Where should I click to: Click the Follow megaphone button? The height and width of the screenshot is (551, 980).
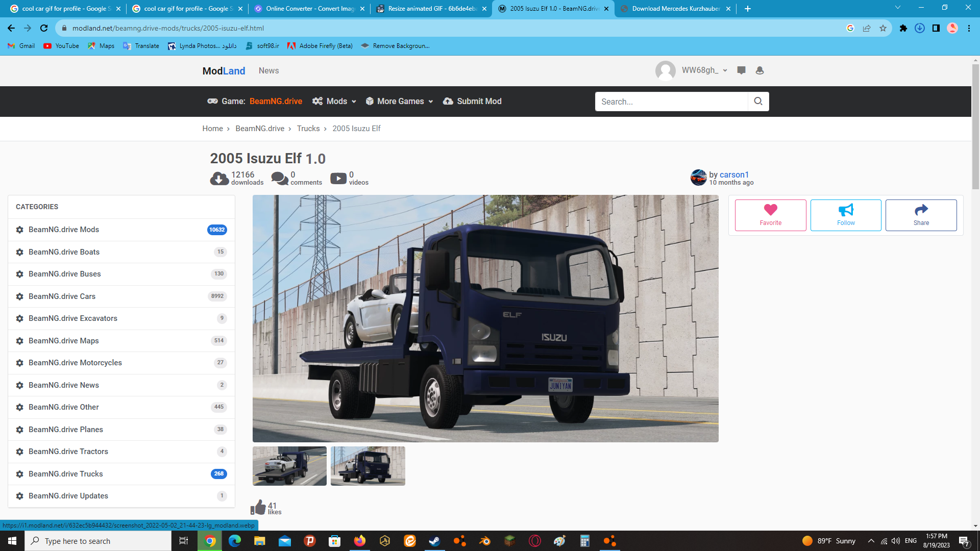pos(846,215)
